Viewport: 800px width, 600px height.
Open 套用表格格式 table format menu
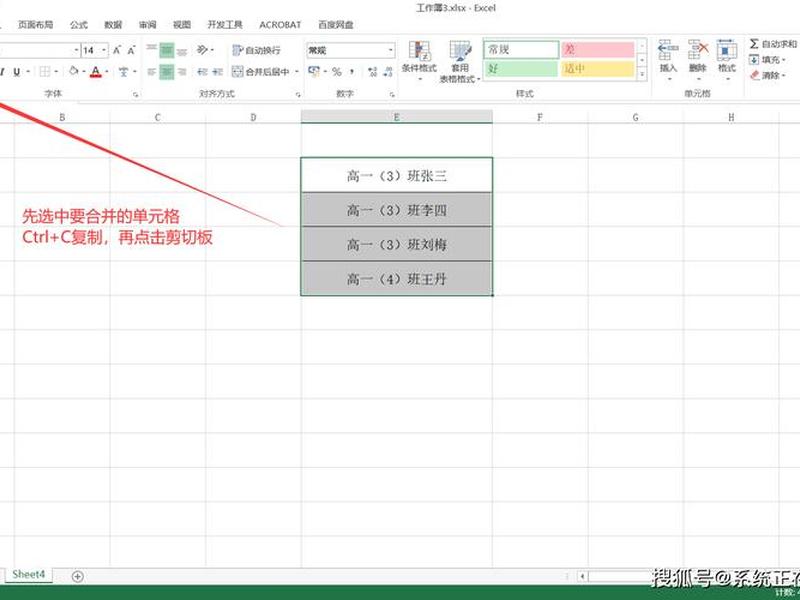[x=460, y=61]
